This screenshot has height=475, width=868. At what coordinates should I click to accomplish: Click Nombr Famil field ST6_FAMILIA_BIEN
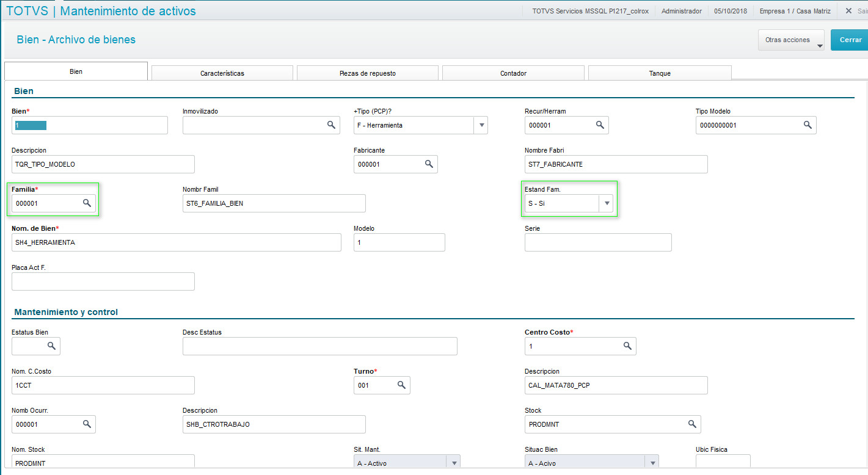pos(274,203)
